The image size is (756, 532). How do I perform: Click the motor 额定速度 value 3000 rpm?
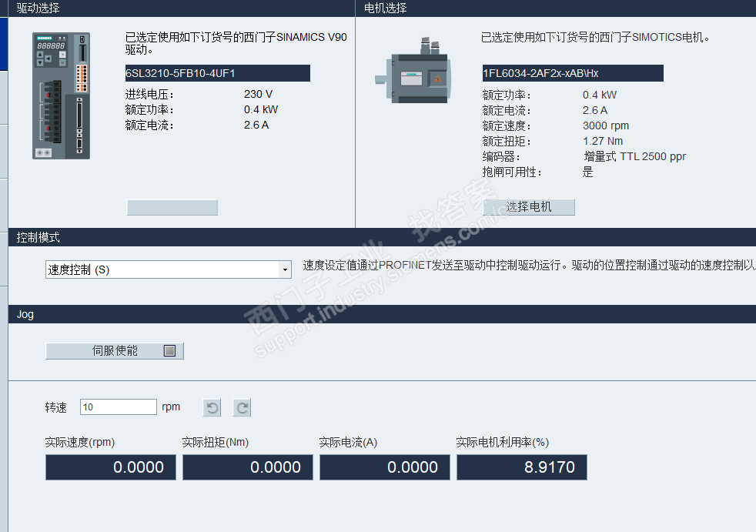coord(606,126)
